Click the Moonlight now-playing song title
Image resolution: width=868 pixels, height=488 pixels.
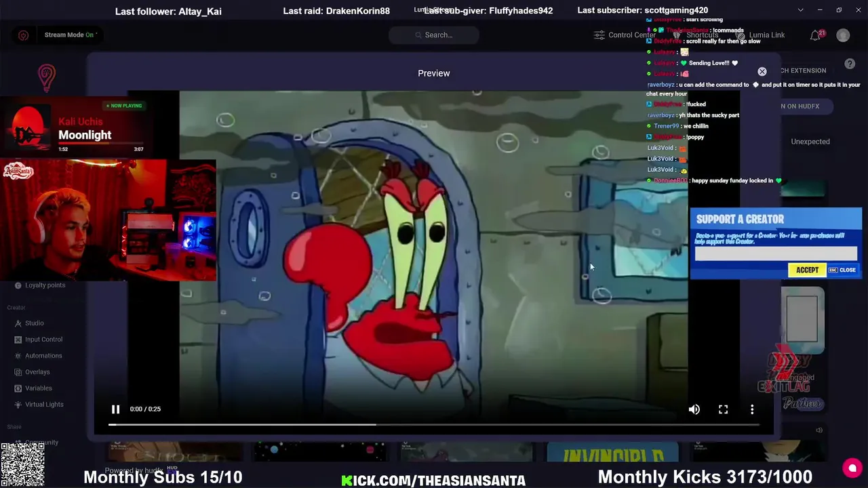point(85,135)
